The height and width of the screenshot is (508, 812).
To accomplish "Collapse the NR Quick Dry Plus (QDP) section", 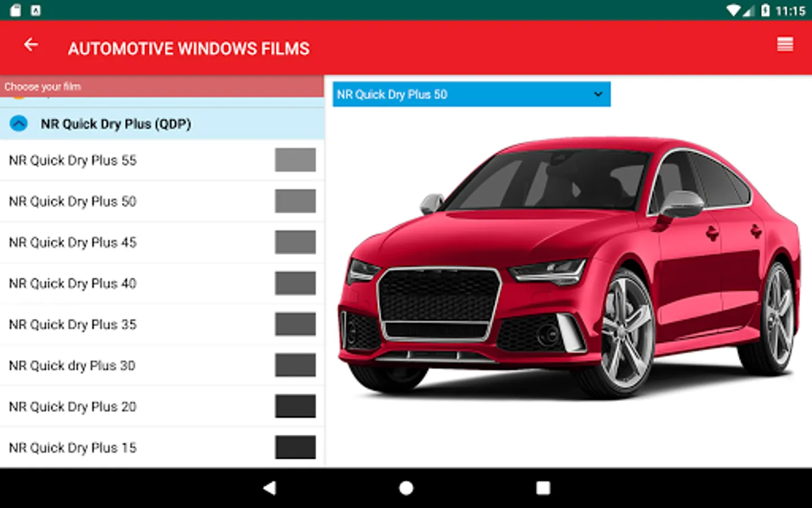I will coord(19,123).
